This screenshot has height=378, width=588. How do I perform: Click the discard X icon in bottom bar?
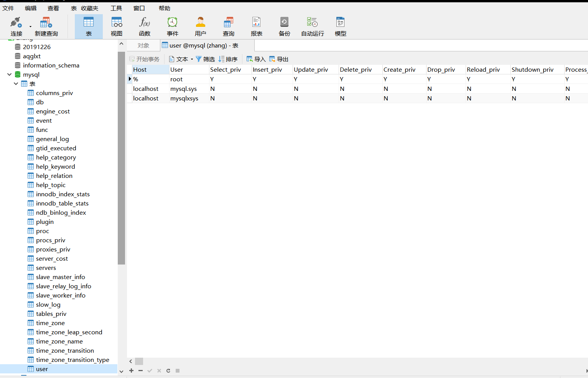159,371
